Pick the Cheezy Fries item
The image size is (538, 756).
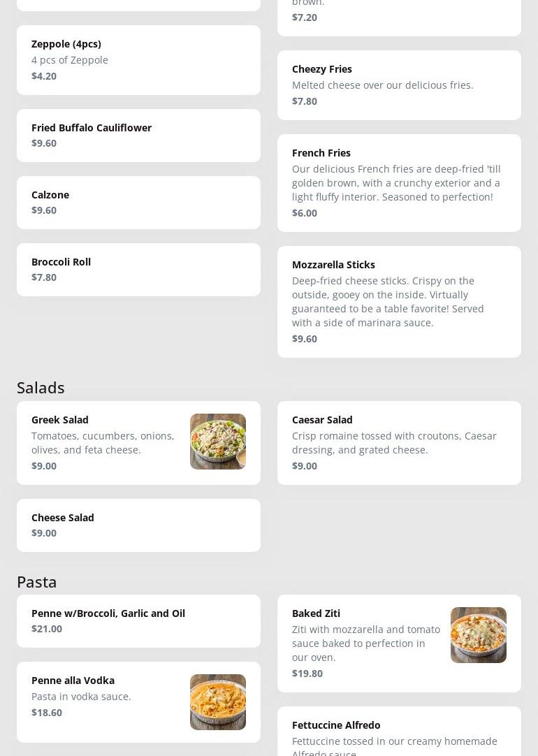point(399,85)
